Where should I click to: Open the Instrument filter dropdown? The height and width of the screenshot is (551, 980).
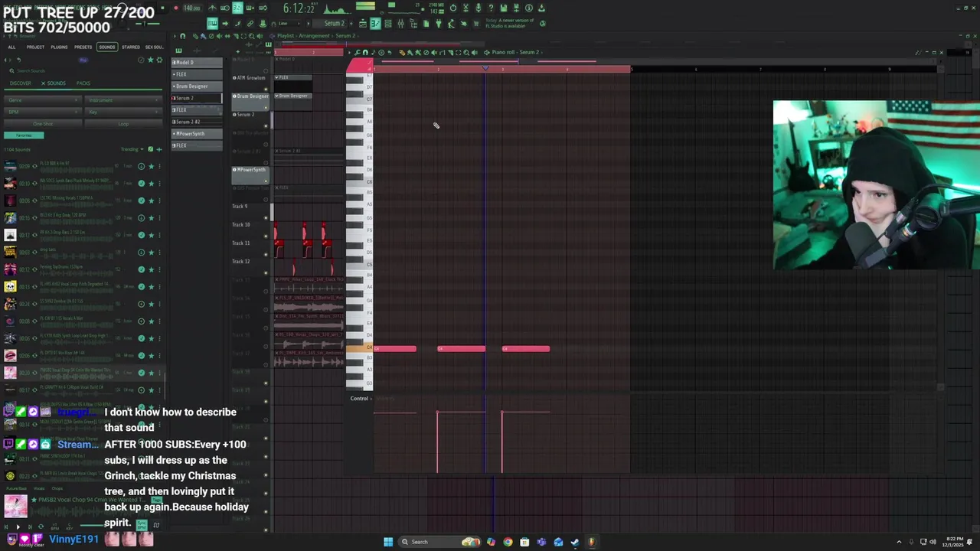[123, 100]
